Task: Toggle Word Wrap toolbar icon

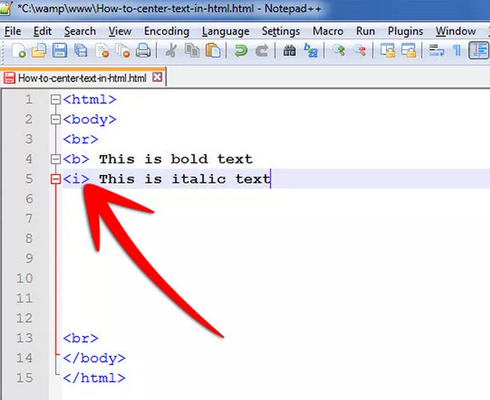Action: pyautogui.click(x=436, y=51)
